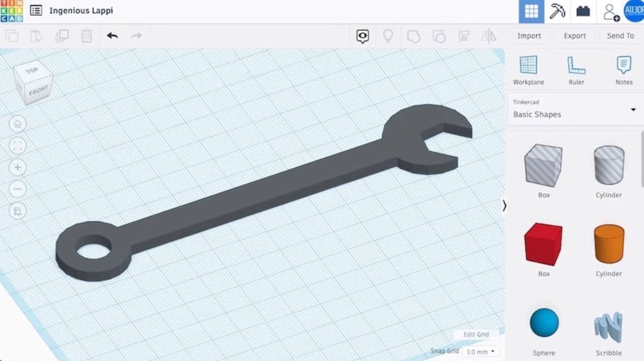Open the Tinkercad logo home

(11, 11)
